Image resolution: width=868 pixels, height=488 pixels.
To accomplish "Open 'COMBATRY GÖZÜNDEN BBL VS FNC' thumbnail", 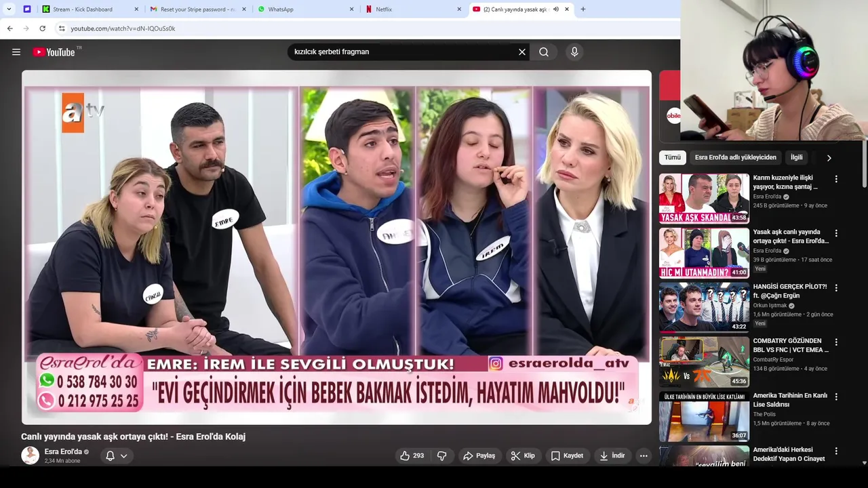I will point(704,362).
